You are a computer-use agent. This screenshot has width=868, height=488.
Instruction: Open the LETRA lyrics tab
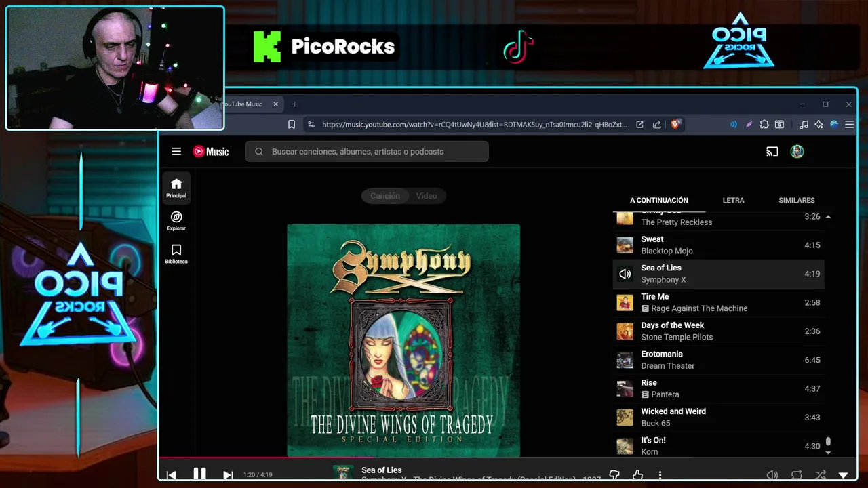click(x=733, y=201)
